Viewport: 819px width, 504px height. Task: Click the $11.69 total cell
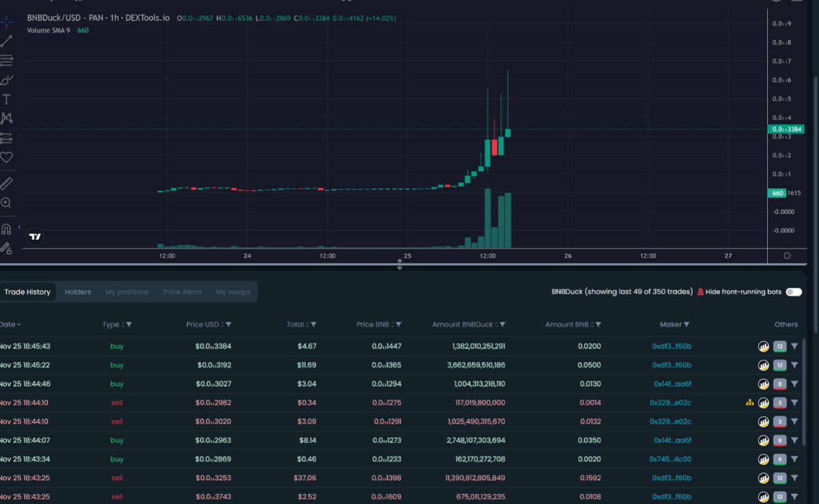pos(305,365)
